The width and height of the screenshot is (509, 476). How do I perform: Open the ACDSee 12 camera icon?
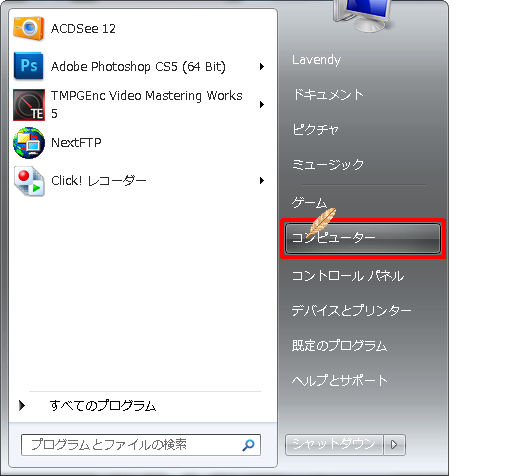point(29,29)
